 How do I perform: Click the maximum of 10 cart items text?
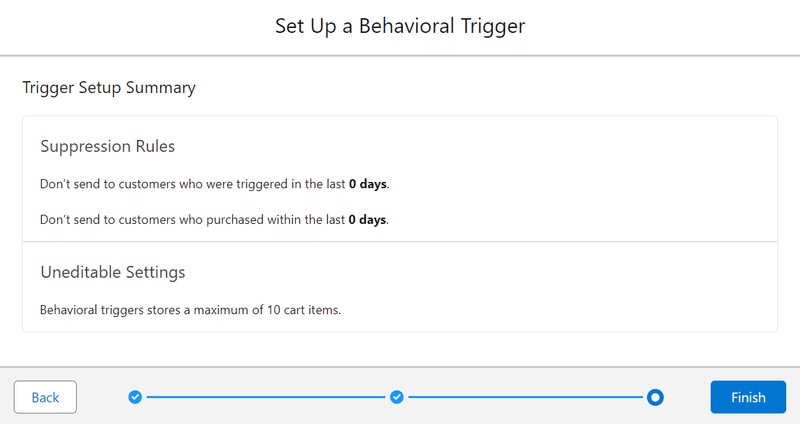[190, 310]
